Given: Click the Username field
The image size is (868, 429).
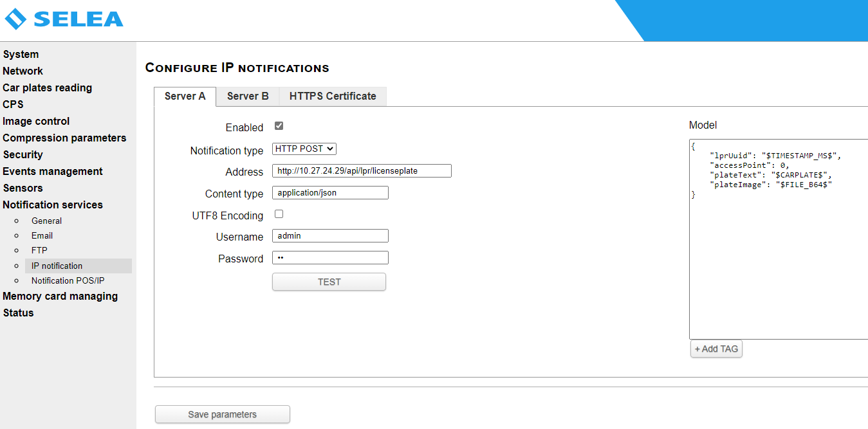Looking at the screenshot, I should click(330, 236).
